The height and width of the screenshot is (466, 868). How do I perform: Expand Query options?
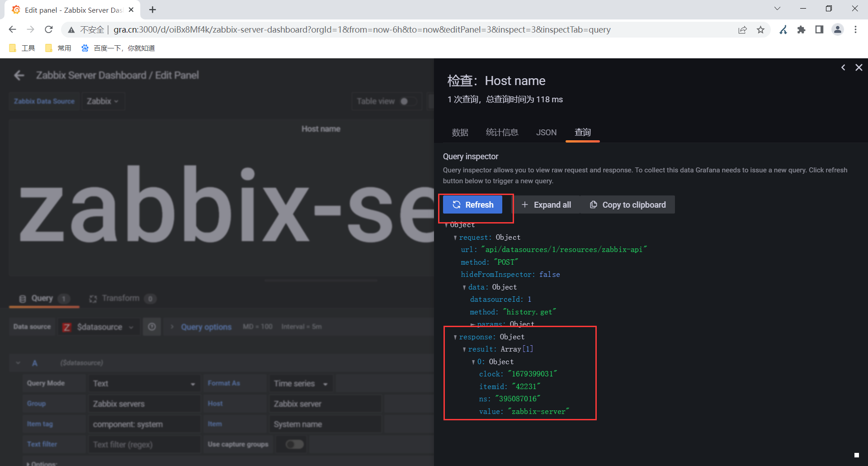206,327
